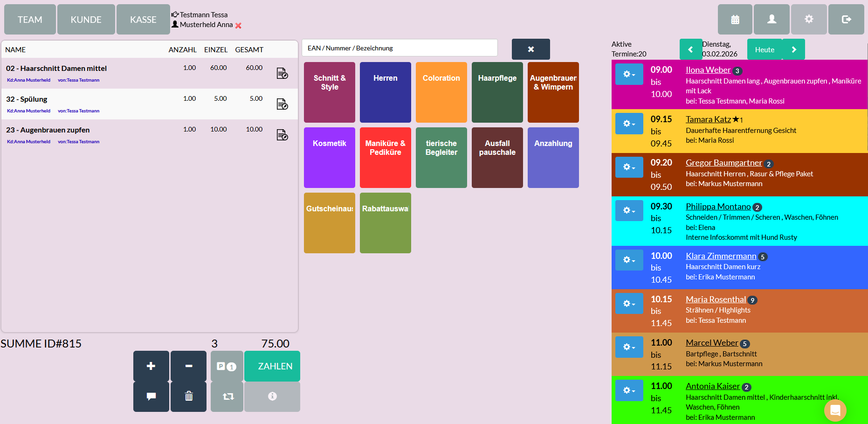Expand gear dropdown for Ilona Weber appointment

629,74
